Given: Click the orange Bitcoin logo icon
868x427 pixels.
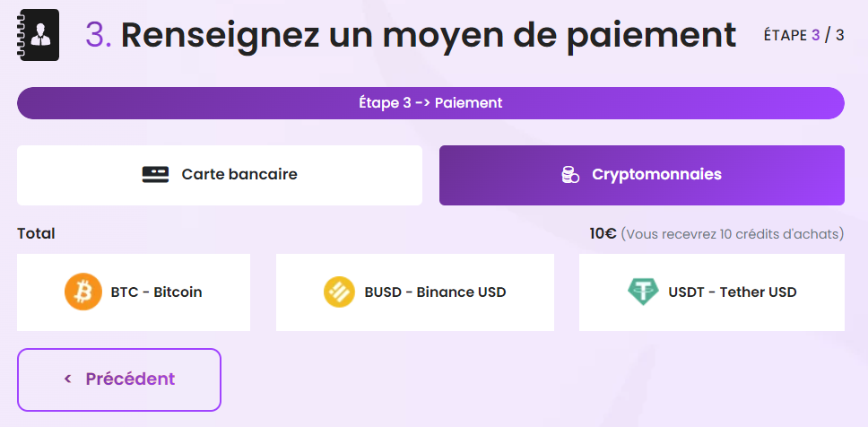Looking at the screenshot, I should 83,292.
